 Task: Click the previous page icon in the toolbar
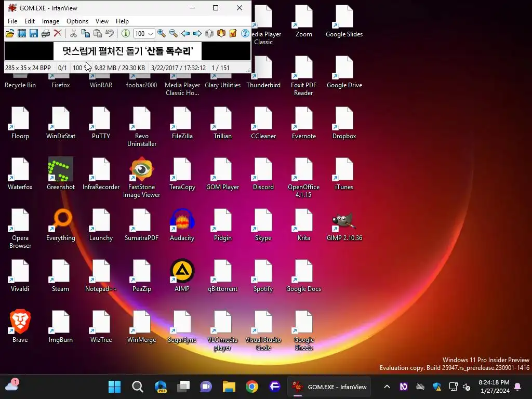(x=209, y=33)
